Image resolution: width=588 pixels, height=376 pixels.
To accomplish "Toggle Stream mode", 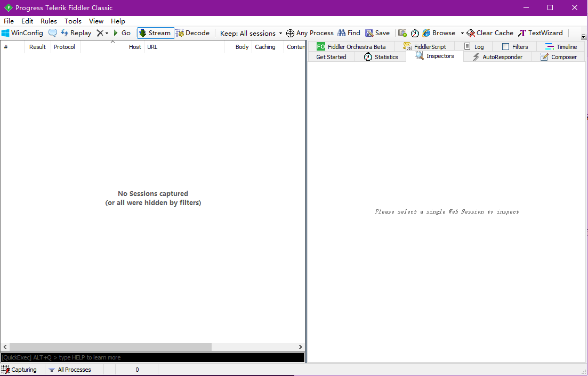I will (x=156, y=33).
